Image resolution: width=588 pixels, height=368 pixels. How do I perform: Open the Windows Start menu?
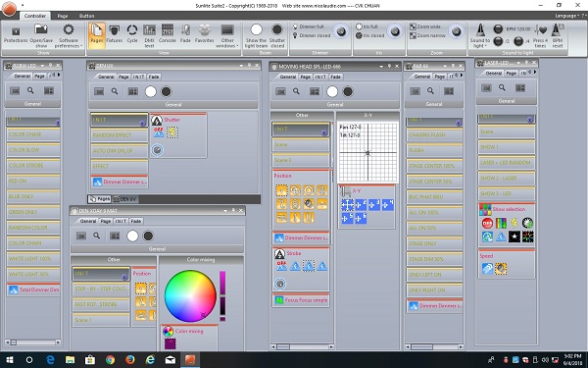coord(10,360)
